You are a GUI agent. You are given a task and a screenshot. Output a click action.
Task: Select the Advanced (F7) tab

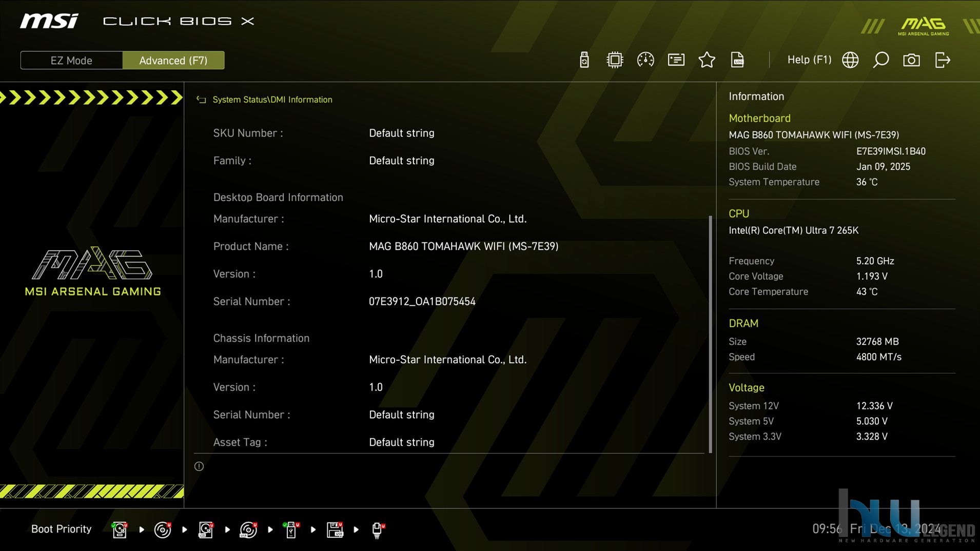click(173, 61)
